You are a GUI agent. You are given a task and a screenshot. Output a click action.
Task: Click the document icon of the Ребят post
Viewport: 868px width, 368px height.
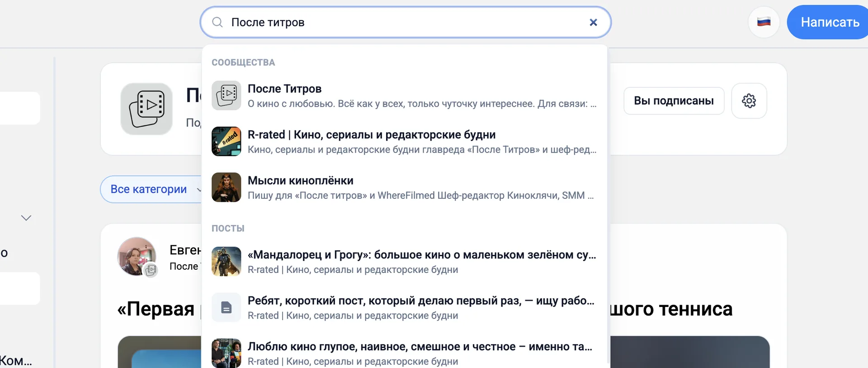click(226, 307)
